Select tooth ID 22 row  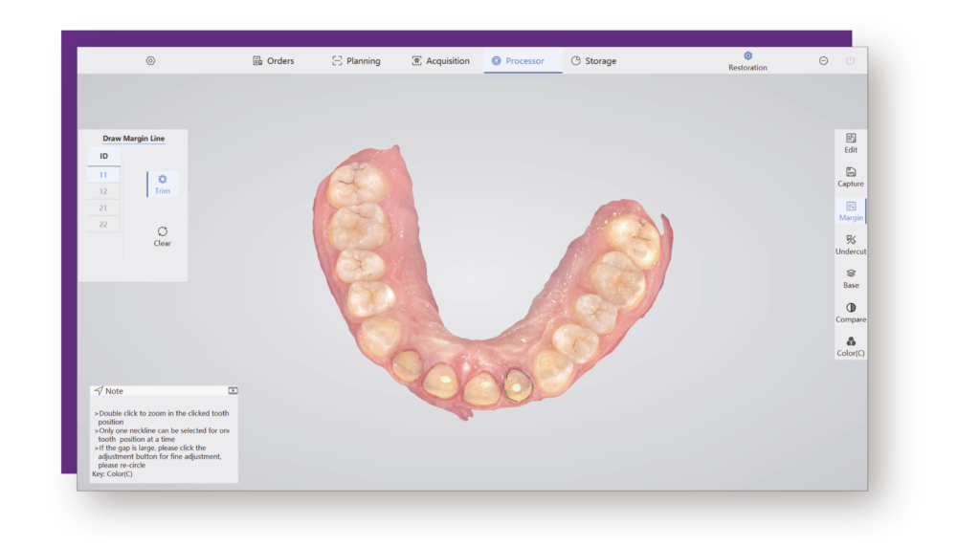103,224
